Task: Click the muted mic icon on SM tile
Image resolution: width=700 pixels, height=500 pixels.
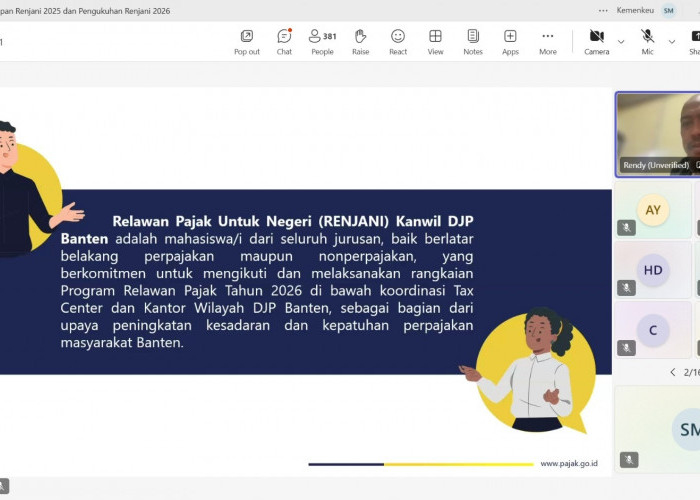Action: click(629, 460)
